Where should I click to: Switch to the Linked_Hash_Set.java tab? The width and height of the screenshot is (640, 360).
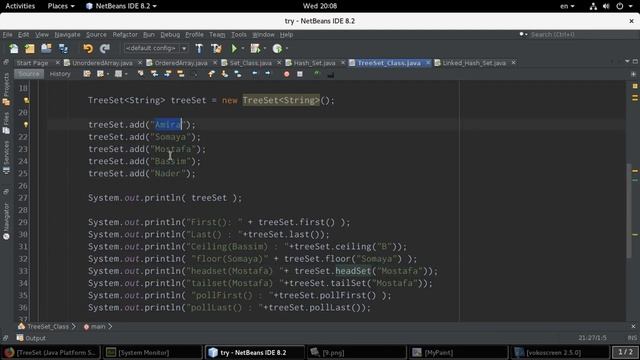[x=474, y=63]
